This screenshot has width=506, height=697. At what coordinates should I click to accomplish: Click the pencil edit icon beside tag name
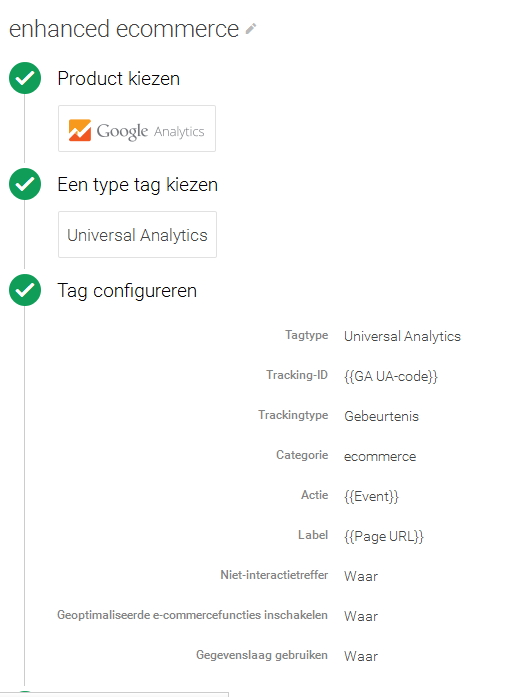point(251,29)
